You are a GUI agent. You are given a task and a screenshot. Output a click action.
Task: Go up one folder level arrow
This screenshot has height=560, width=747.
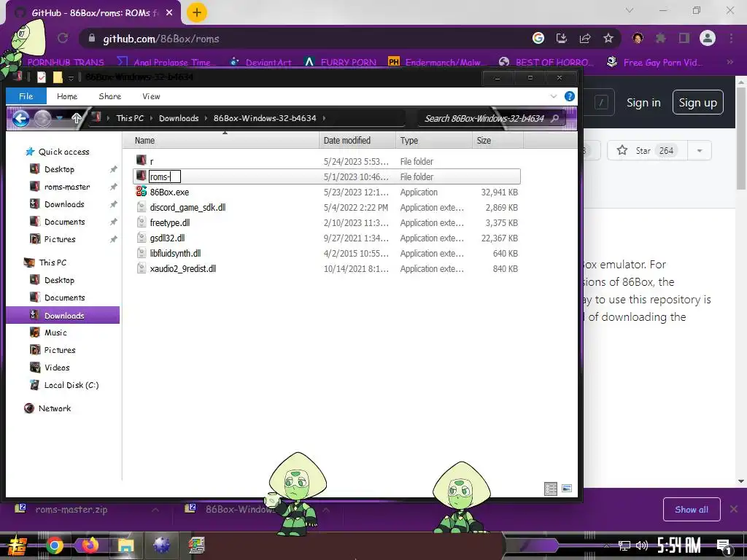76,118
